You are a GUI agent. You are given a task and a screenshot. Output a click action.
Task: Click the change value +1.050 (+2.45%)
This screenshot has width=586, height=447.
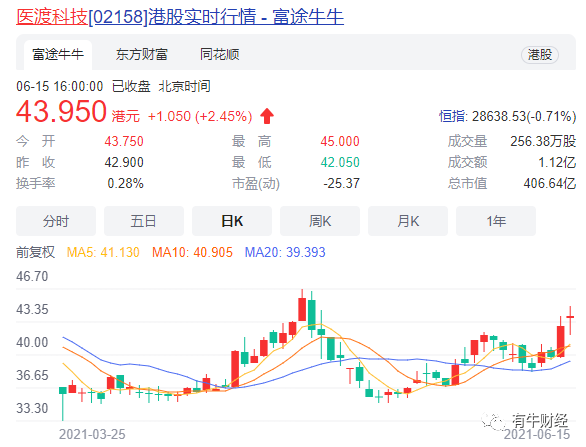pos(200,116)
